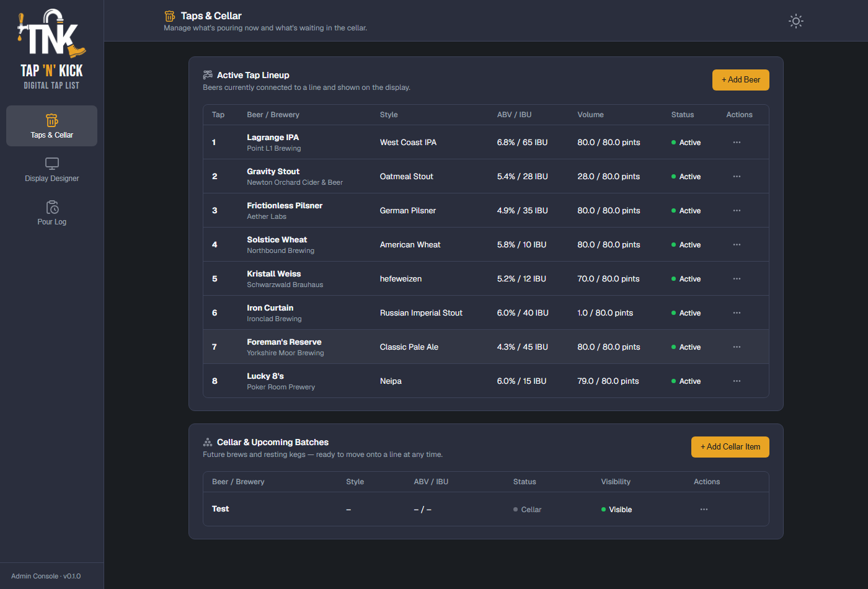Open actions menu for Iron Curtain
Screen dimensions: 868x589
[737, 313]
